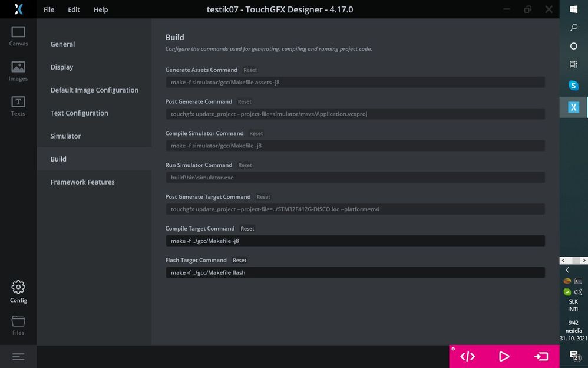This screenshot has width=588, height=368.
Task: Open Task View in the taskbar
Action: tap(573, 64)
